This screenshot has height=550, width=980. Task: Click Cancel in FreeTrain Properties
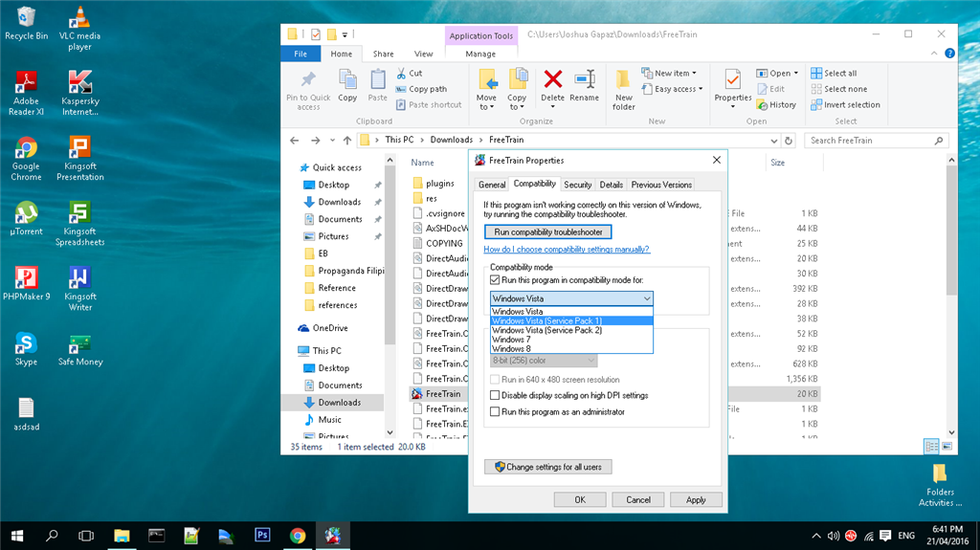click(638, 500)
